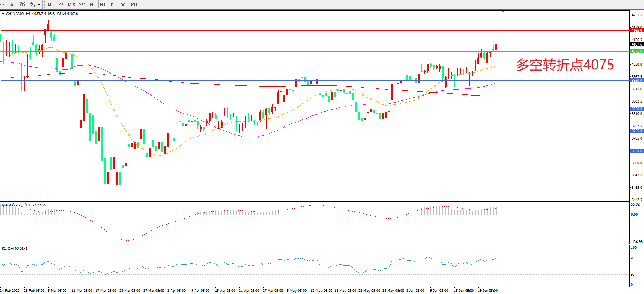Image resolution: width=644 pixels, height=294 pixels.
Task: Select the Text tool (A icon)
Action: (x=12, y=4)
